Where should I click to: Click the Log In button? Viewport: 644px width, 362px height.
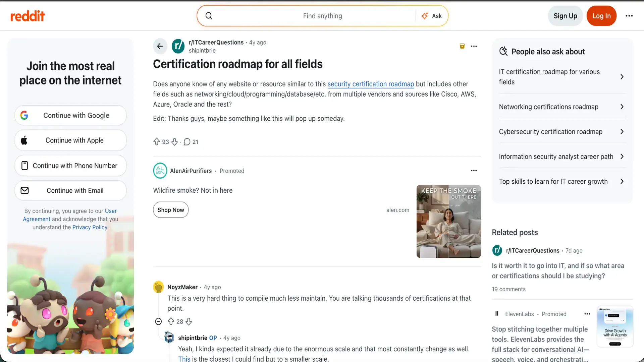coord(601,16)
